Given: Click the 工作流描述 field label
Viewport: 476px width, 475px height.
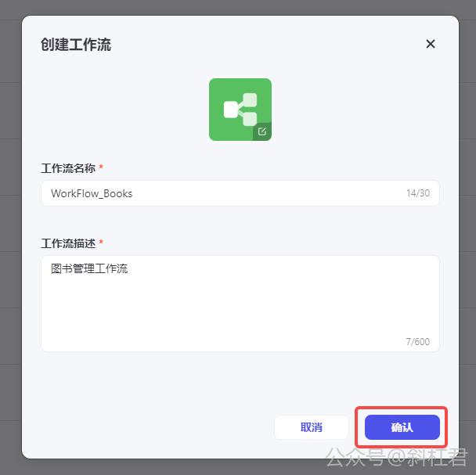Looking at the screenshot, I should (68, 243).
